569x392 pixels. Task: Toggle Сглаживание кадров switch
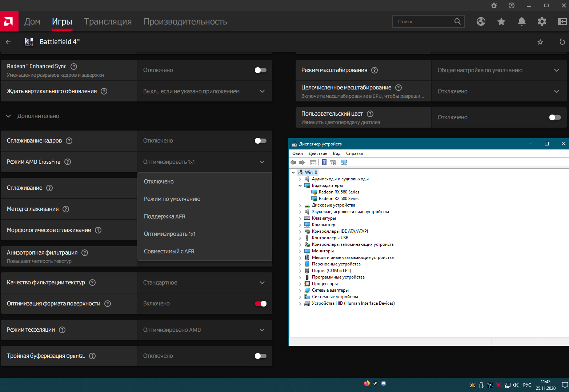(x=261, y=141)
